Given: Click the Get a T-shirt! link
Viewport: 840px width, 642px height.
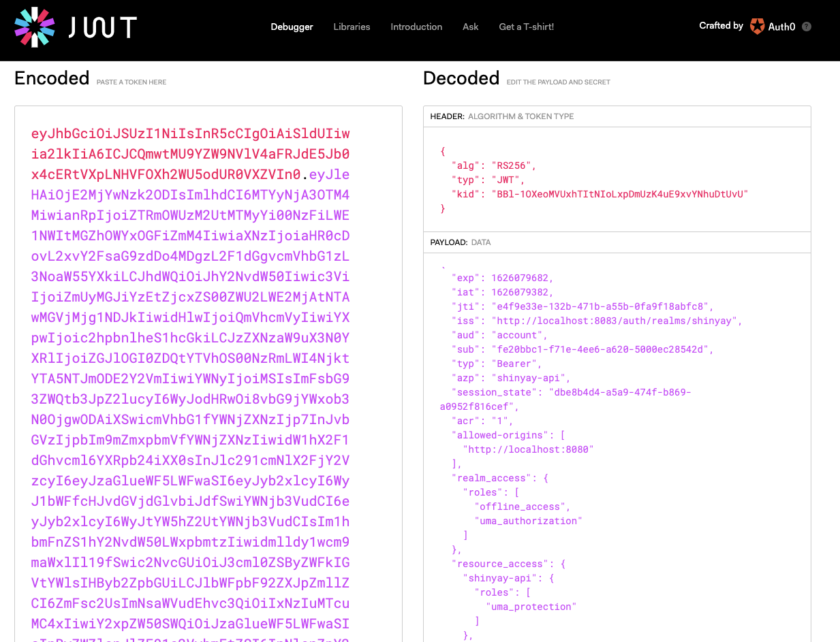Looking at the screenshot, I should coord(526,27).
